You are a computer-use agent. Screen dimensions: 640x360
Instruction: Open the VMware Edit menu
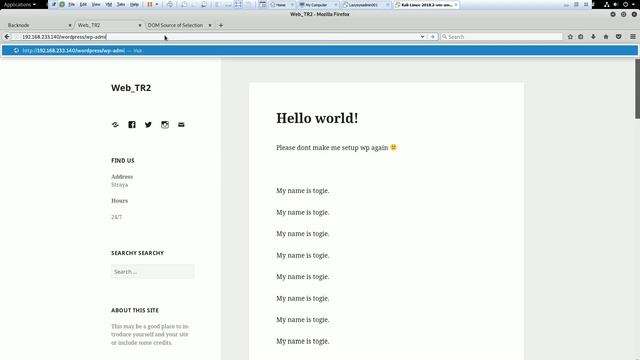(83, 4)
